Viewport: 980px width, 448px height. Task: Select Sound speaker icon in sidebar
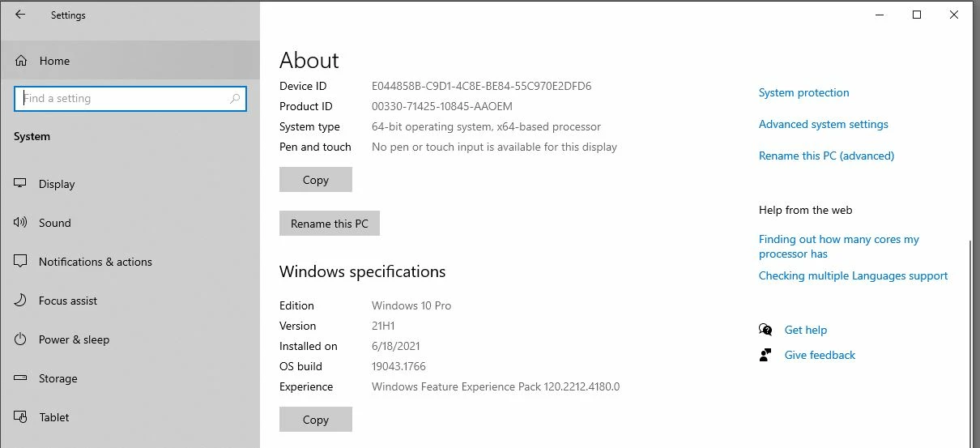point(21,223)
